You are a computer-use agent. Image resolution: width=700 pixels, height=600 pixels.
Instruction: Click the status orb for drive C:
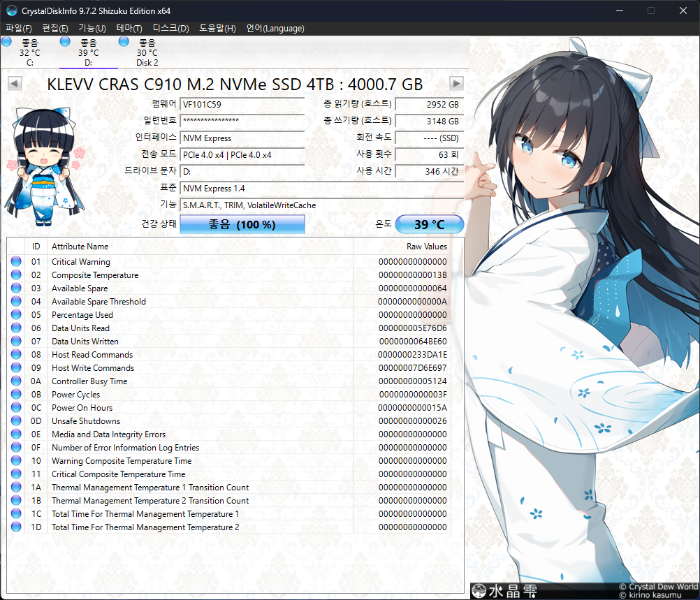coord(7,43)
